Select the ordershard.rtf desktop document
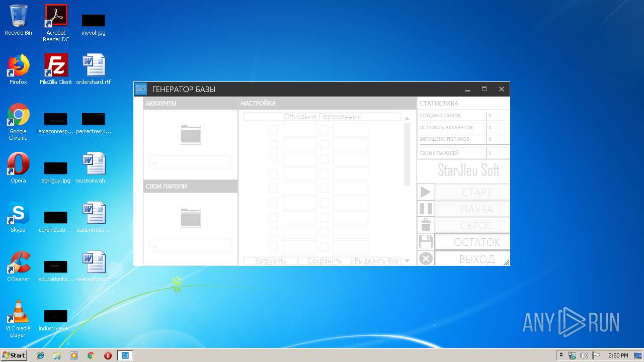This screenshot has width=644, height=362. 94,69
